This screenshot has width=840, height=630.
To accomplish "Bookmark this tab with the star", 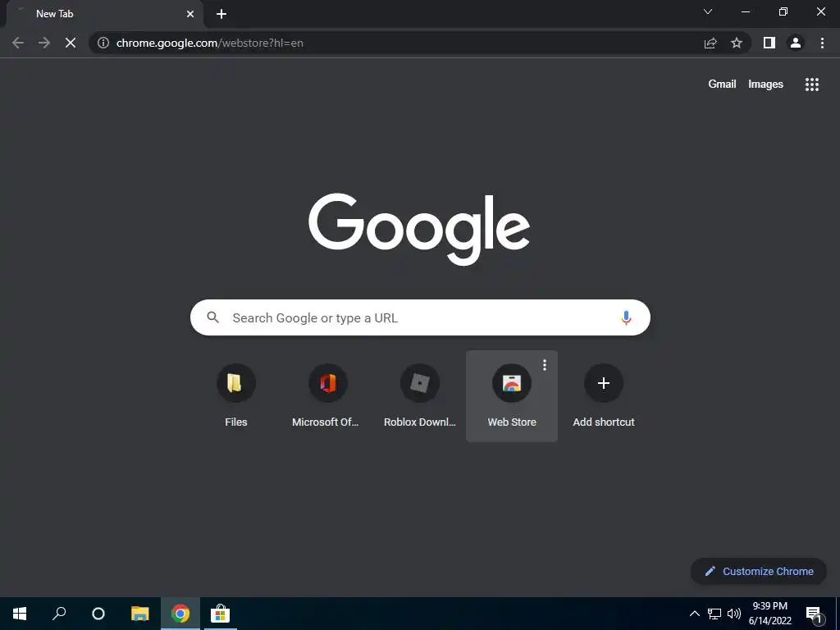I will click(737, 43).
